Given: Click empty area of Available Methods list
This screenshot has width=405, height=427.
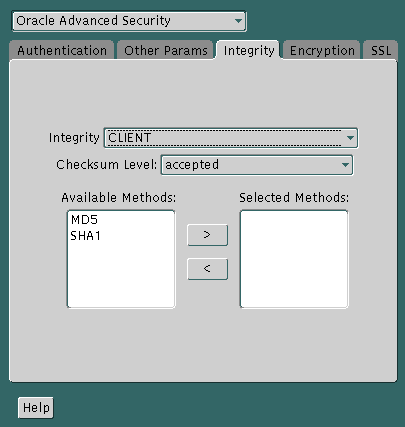Looking at the screenshot, I should (x=121, y=277).
